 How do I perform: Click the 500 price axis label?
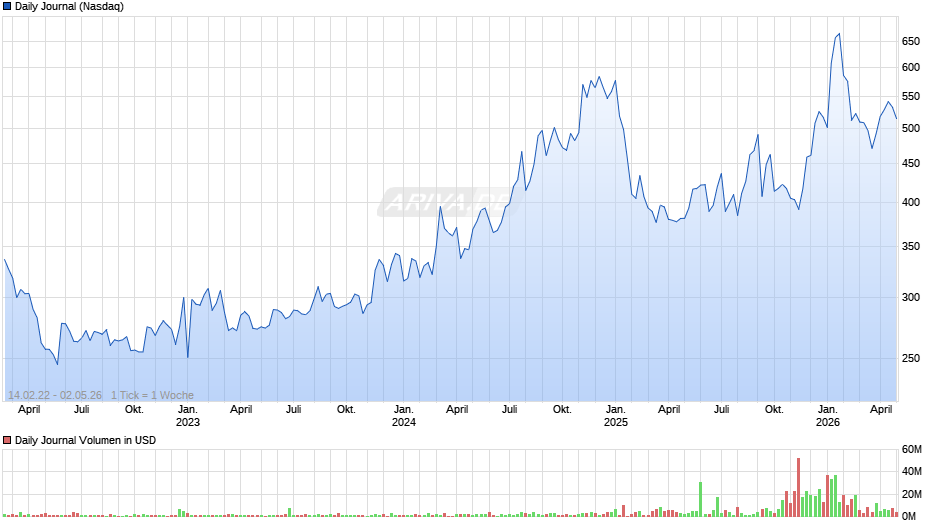tap(911, 128)
